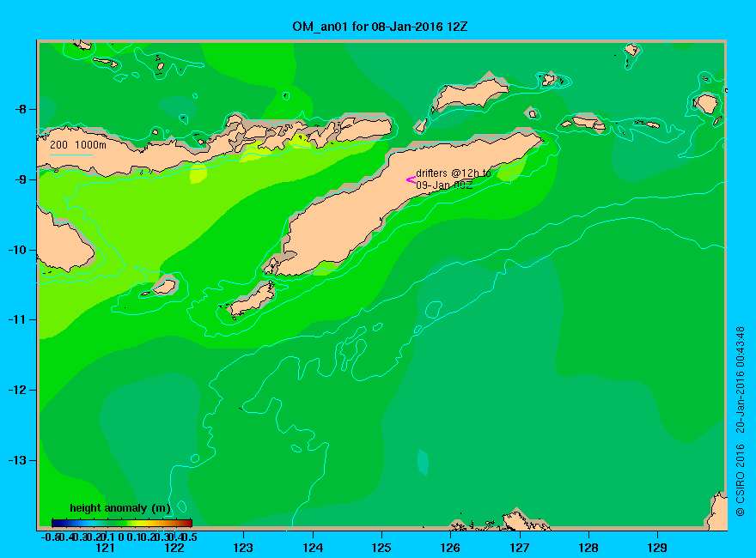The height and width of the screenshot is (558, 756).
Task: Click the 200 1000m contour legend label
Action: coord(78,144)
